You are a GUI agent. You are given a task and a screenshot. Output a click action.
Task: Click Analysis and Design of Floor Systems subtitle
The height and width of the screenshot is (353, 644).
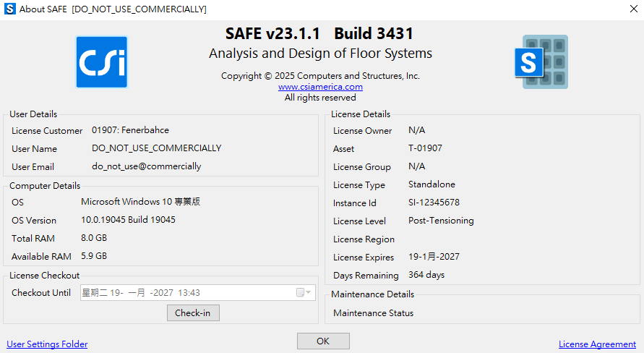point(320,54)
